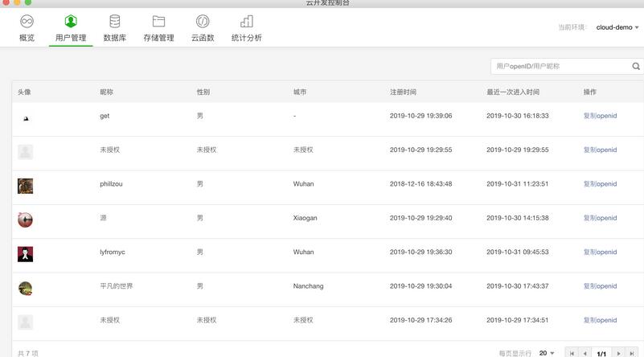
Task: Jump to the first page arrow
Action: [572, 353]
